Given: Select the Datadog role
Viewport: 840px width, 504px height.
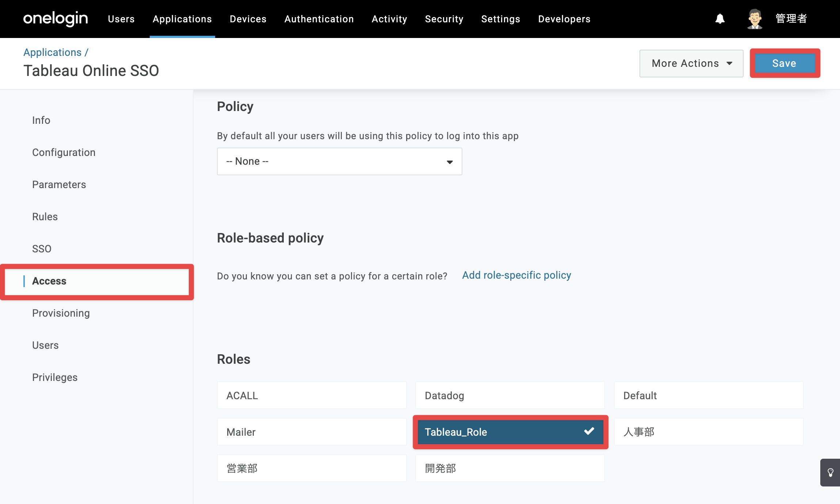Looking at the screenshot, I should 510,396.
